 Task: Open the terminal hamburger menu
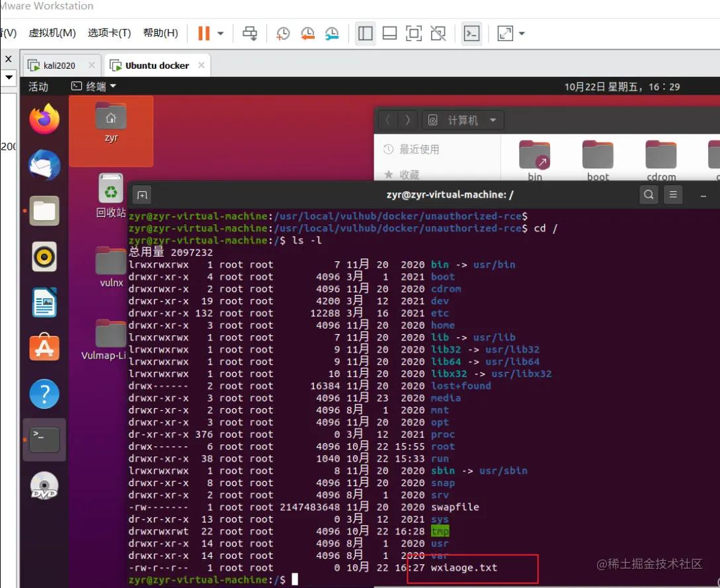(673, 194)
